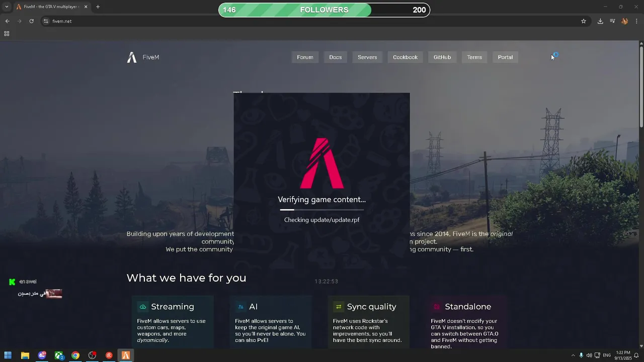Open the Windows Start menu
The width and height of the screenshot is (644, 362).
[x=8, y=355]
